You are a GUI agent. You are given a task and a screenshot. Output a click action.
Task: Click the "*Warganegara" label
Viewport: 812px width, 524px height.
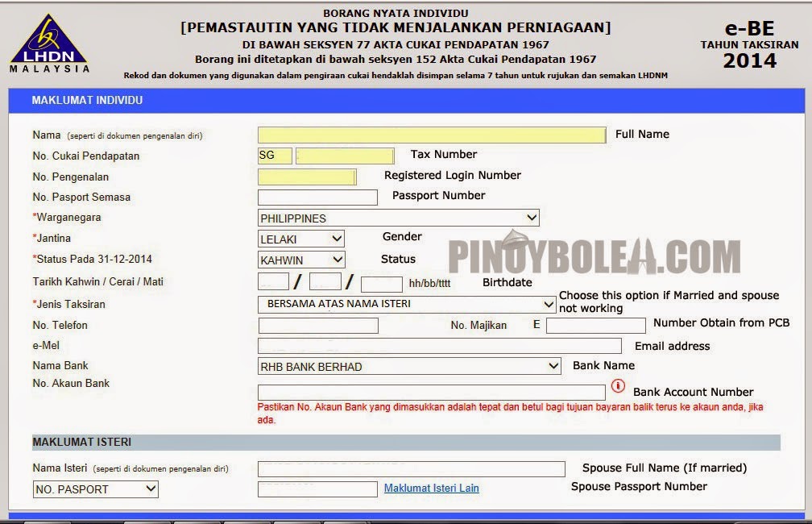[x=67, y=218]
